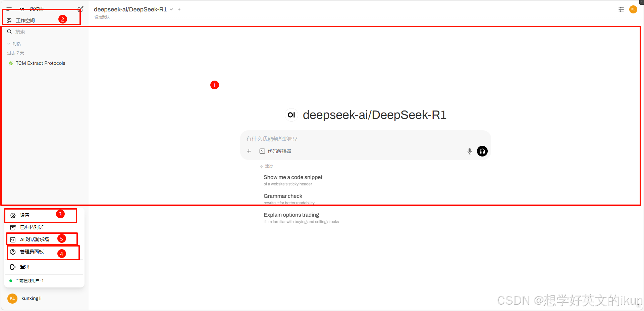644x311 pixels.
Task: Start a new chat with the pencil icon
Action: point(80,9)
